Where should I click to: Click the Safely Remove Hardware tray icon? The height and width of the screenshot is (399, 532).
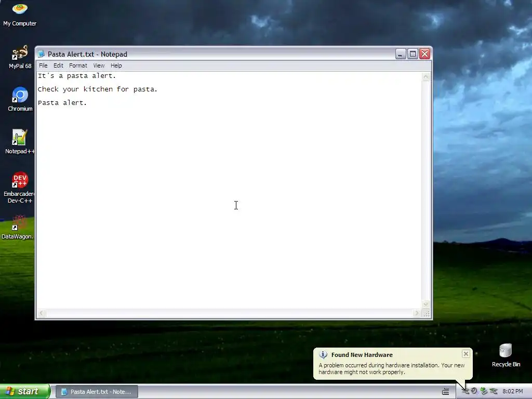click(484, 391)
